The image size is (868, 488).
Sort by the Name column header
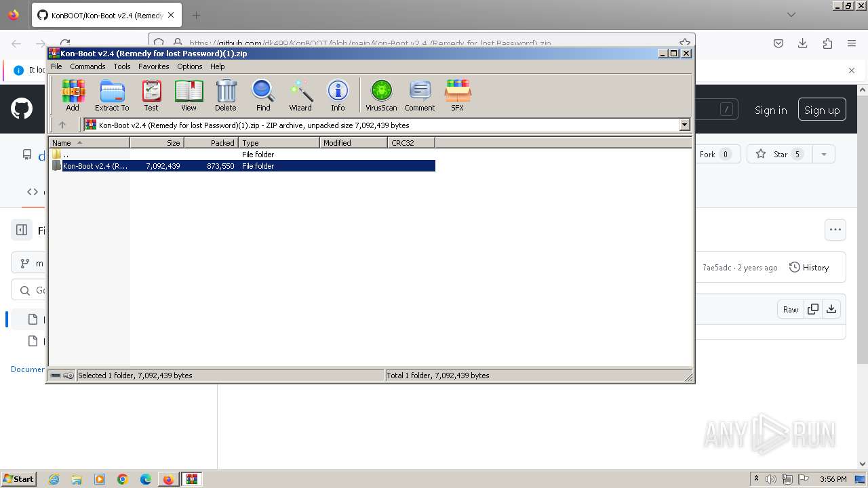[89, 142]
